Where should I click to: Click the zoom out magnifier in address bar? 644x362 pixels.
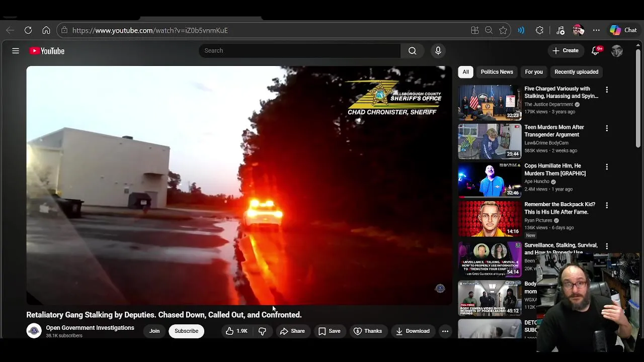(x=489, y=30)
